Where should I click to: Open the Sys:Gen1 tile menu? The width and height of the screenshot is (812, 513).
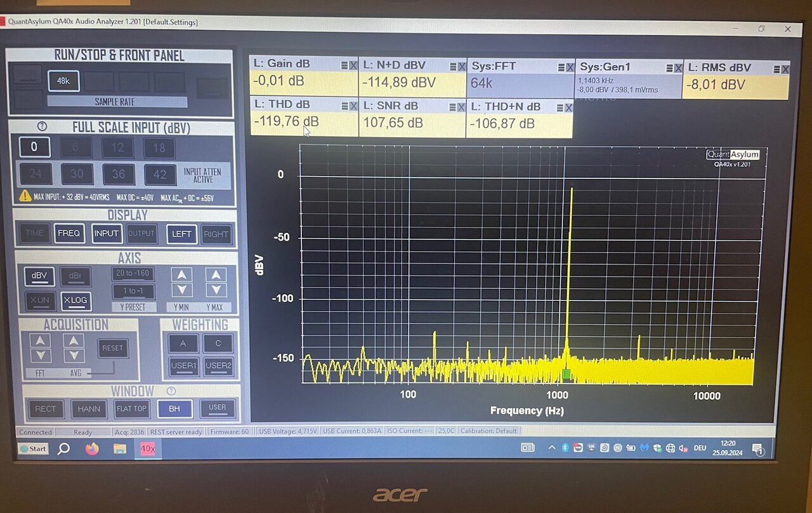point(669,68)
